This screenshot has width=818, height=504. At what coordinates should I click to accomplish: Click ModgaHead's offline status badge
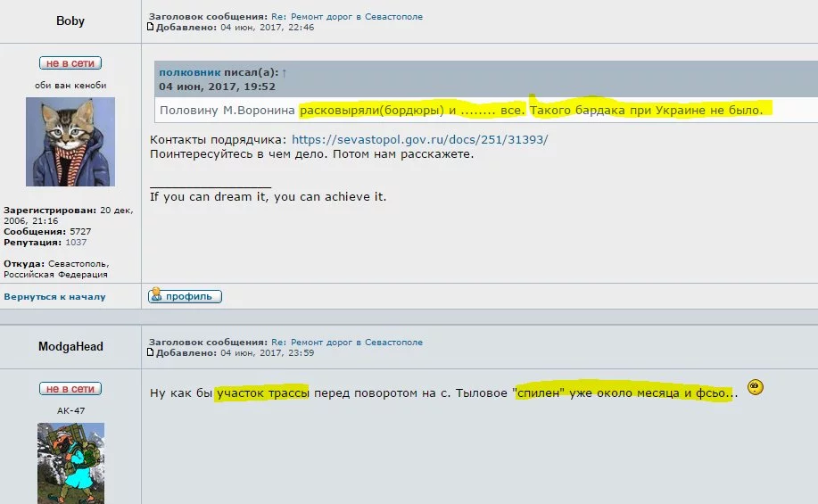pos(70,389)
